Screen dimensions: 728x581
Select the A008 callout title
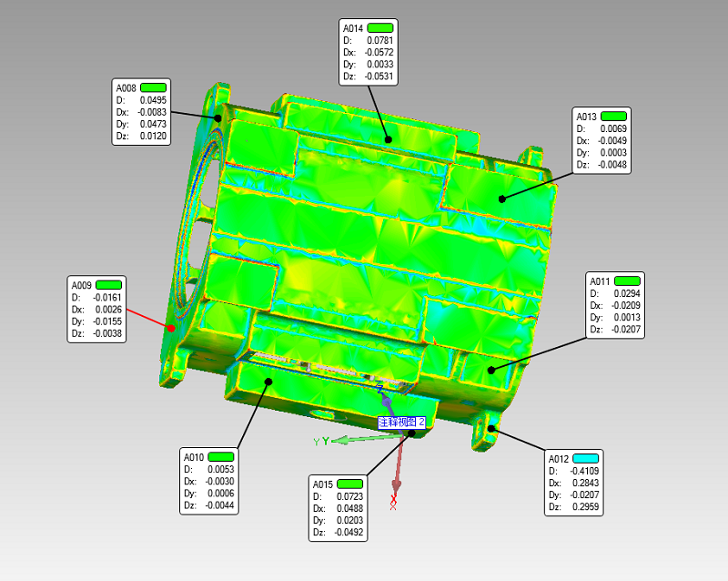point(125,87)
